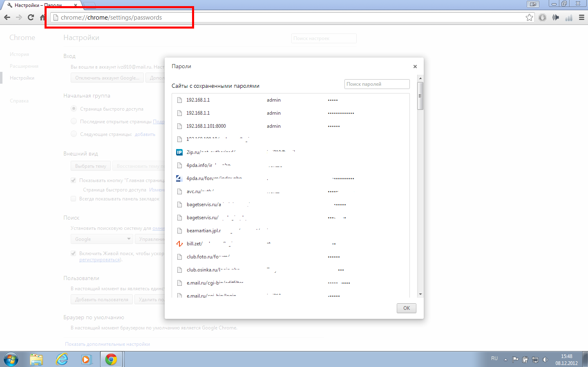Open the Показать дополнительные настройки link
Screen dimensions: 588x367
tap(107, 344)
